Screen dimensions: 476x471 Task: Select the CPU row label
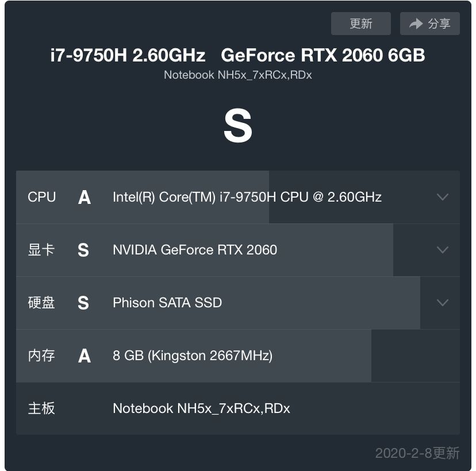point(41,197)
